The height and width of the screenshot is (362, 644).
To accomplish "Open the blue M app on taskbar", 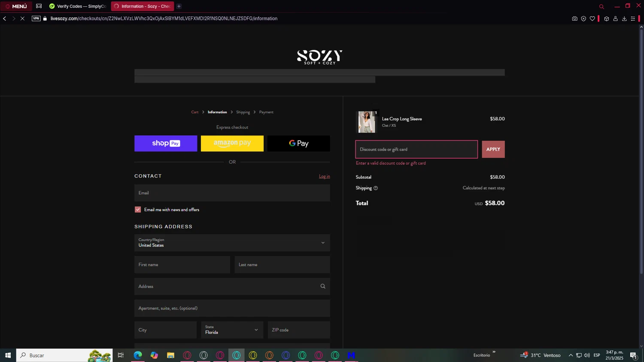I will tap(352, 355).
